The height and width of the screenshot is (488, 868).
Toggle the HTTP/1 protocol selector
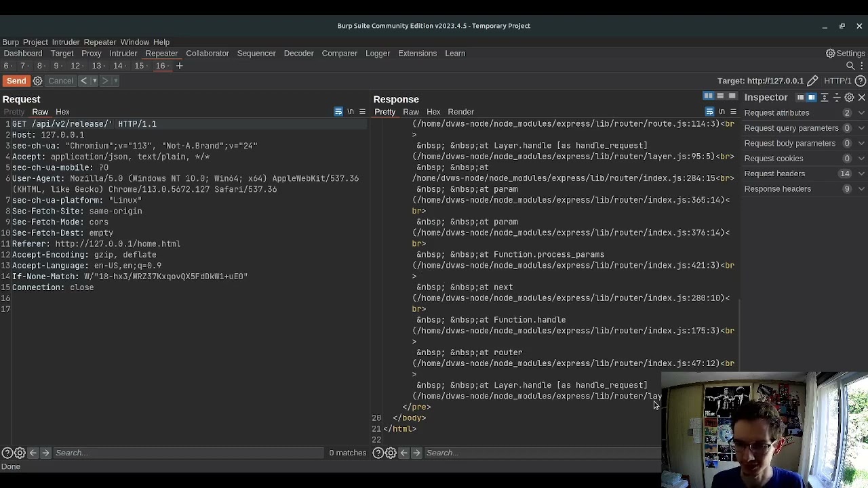click(837, 81)
